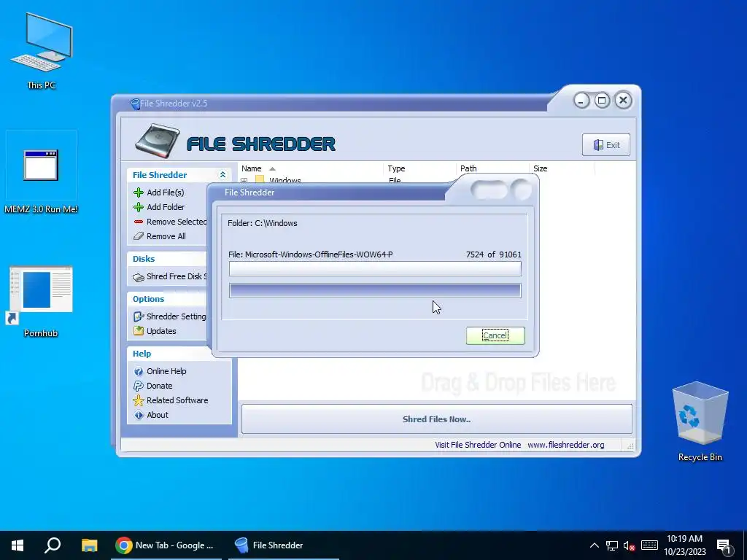747x560 pixels.
Task: Click the network tray icon
Action: pyautogui.click(x=612, y=545)
